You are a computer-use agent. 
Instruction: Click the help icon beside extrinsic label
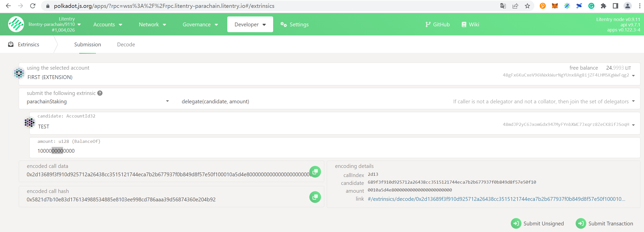[100, 93]
